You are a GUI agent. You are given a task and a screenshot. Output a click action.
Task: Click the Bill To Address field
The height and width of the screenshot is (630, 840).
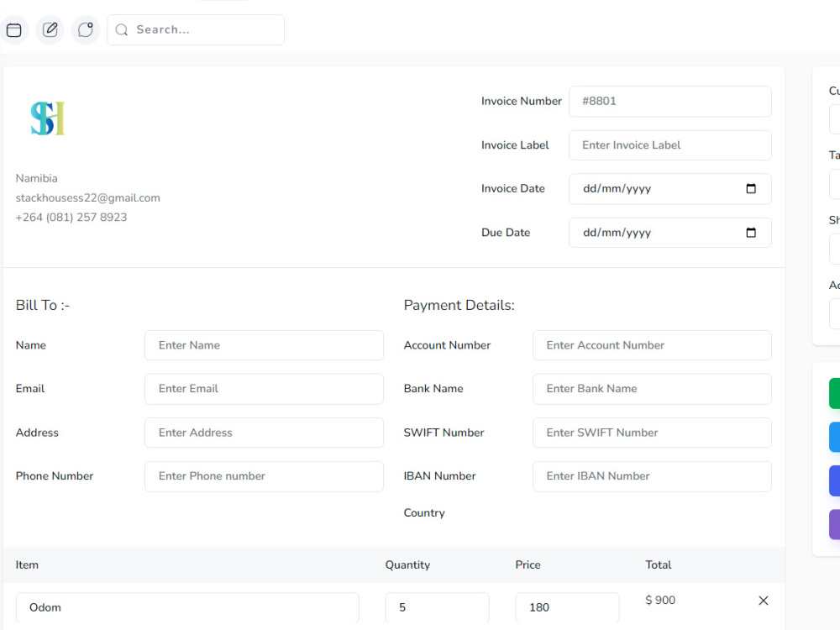coord(264,433)
